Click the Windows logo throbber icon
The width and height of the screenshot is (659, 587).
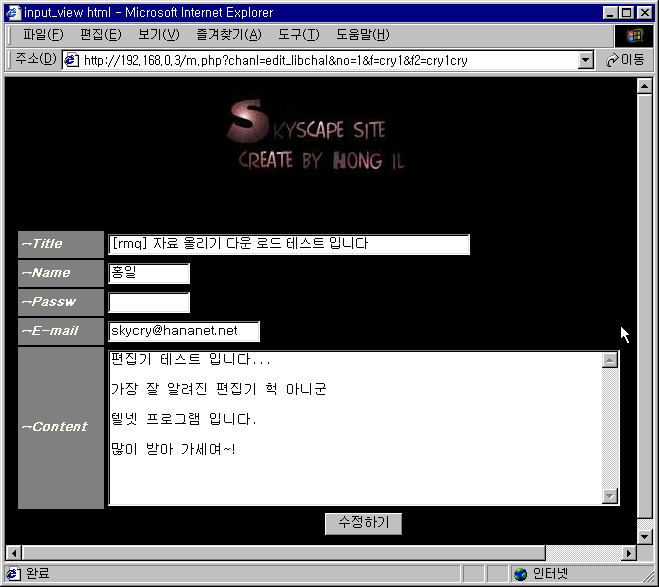634,36
